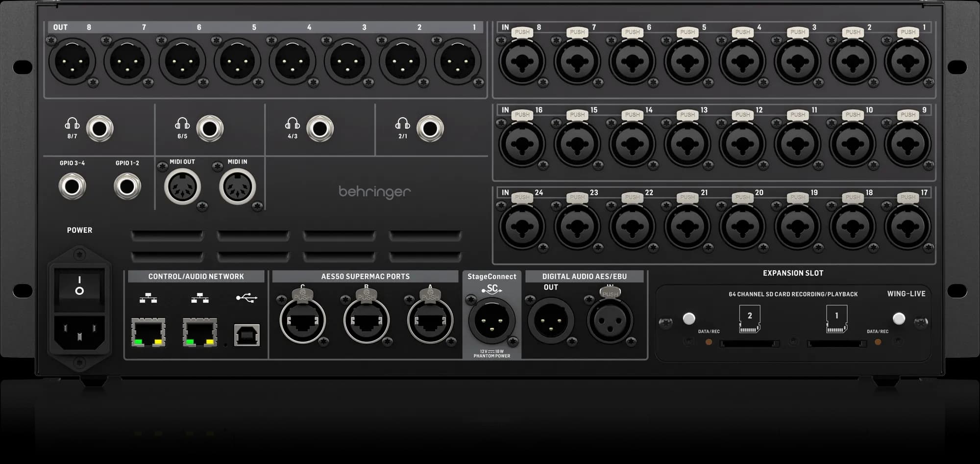Click the 2/1 headphone jack
The height and width of the screenshot is (464, 980).
point(430,129)
